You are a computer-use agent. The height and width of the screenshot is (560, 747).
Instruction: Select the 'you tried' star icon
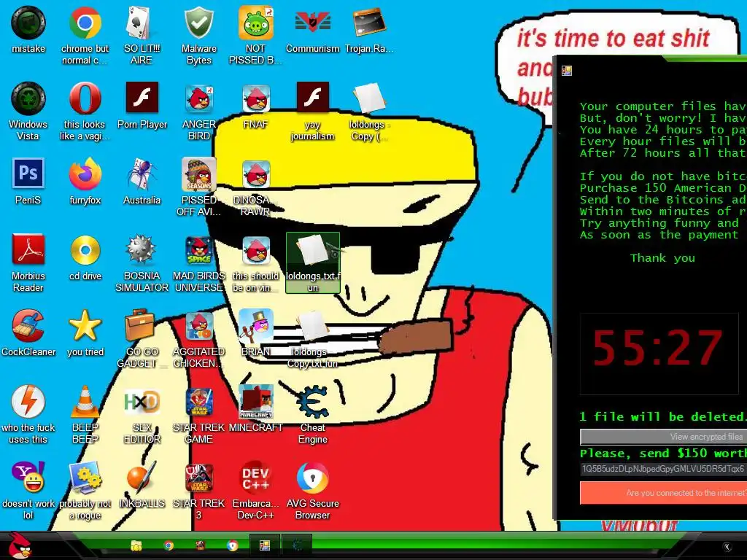coord(85,332)
